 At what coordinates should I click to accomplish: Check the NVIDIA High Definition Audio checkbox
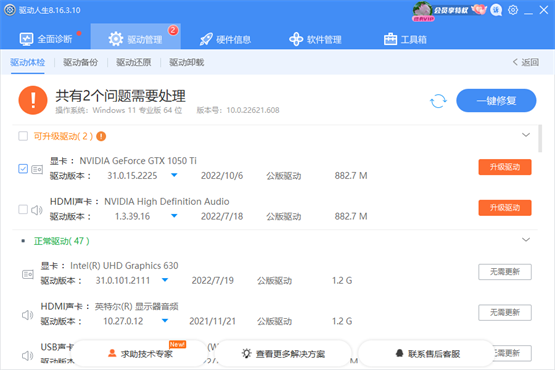click(23, 209)
